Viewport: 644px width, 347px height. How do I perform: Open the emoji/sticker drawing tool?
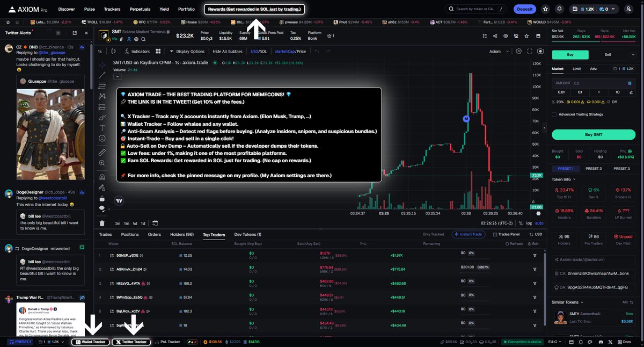[x=103, y=138]
